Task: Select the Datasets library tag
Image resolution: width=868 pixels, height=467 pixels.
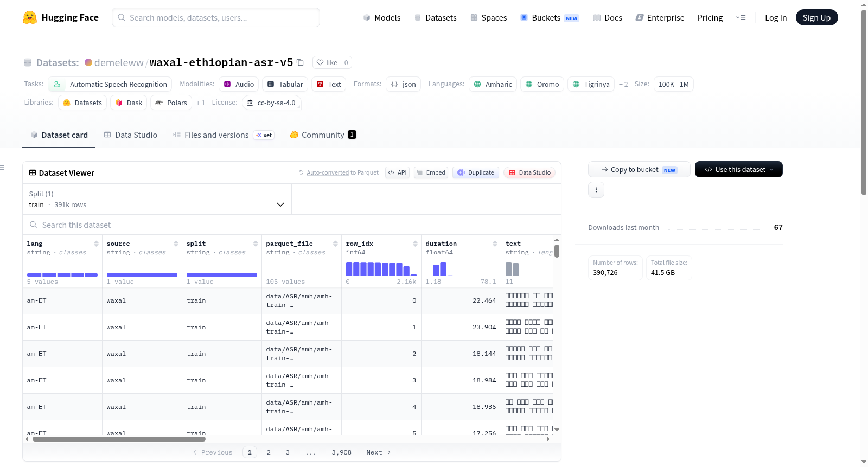Action: (82, 103)
